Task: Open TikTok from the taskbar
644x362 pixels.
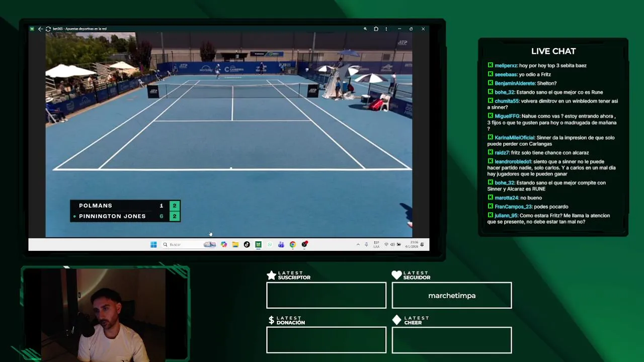Action: [x=247, y=244]
